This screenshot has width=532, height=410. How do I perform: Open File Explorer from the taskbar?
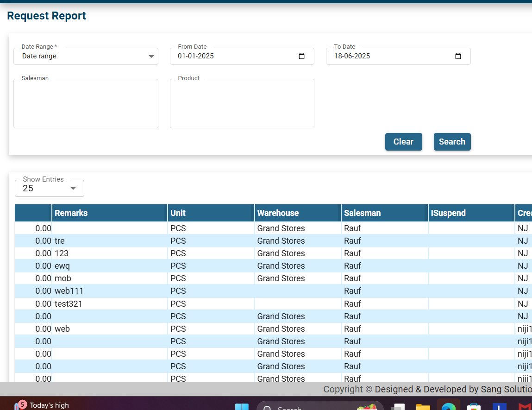point(423,407)
